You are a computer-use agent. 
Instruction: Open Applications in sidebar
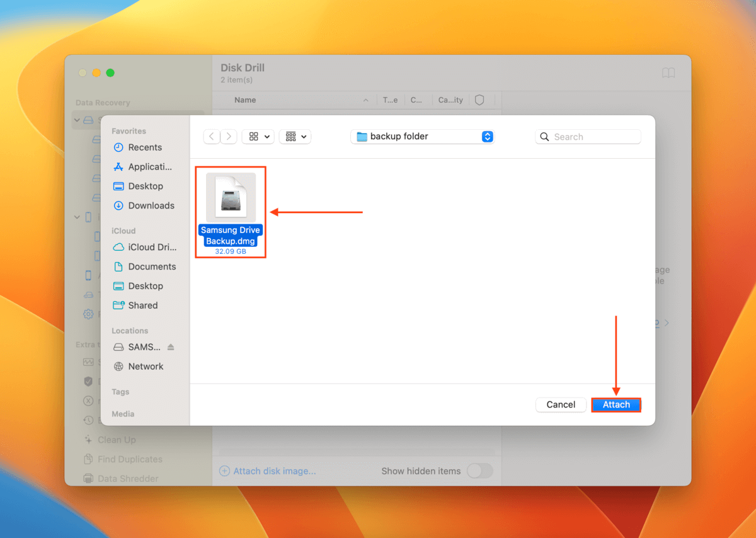pyautogui.click(x=150, y=167)
